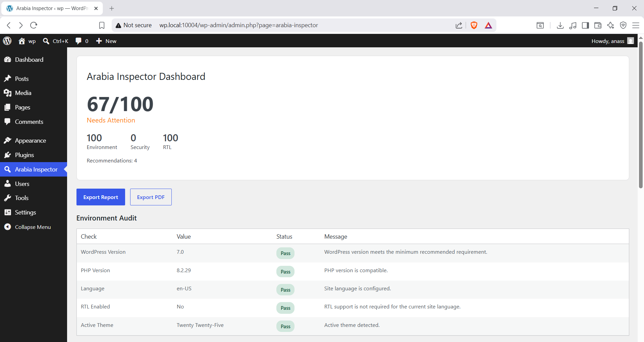644x342 pixels.
Task: Open Leo AI assistant
Action: coord(610,25)
